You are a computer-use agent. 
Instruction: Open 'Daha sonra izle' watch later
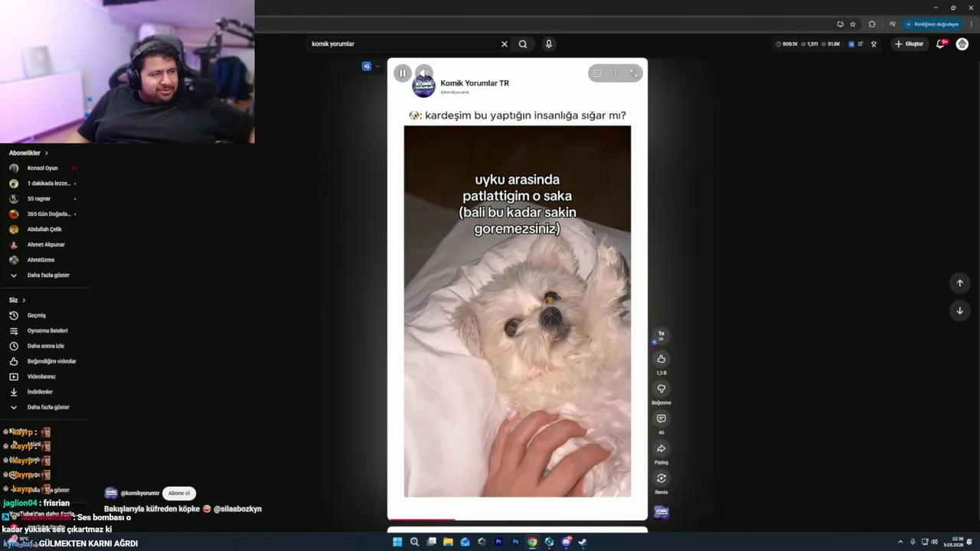click(x=44, y=346)
